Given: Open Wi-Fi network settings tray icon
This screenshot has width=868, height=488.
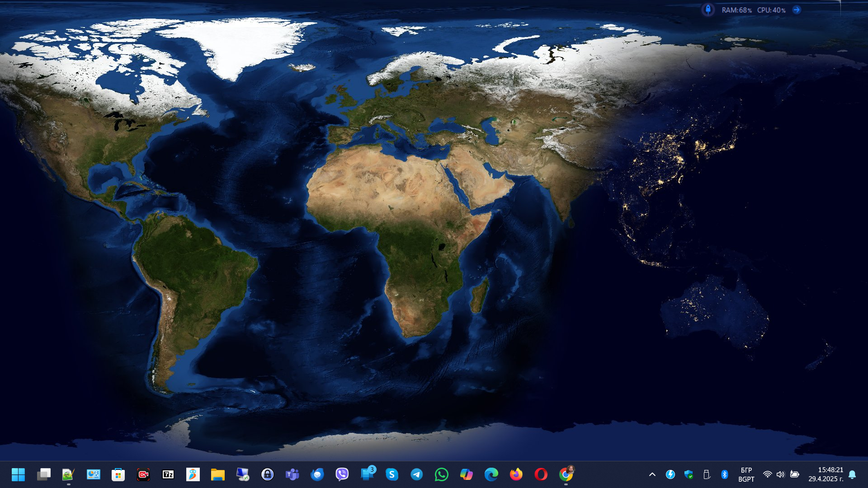Looking at the screenshot, I should [767, 474].
